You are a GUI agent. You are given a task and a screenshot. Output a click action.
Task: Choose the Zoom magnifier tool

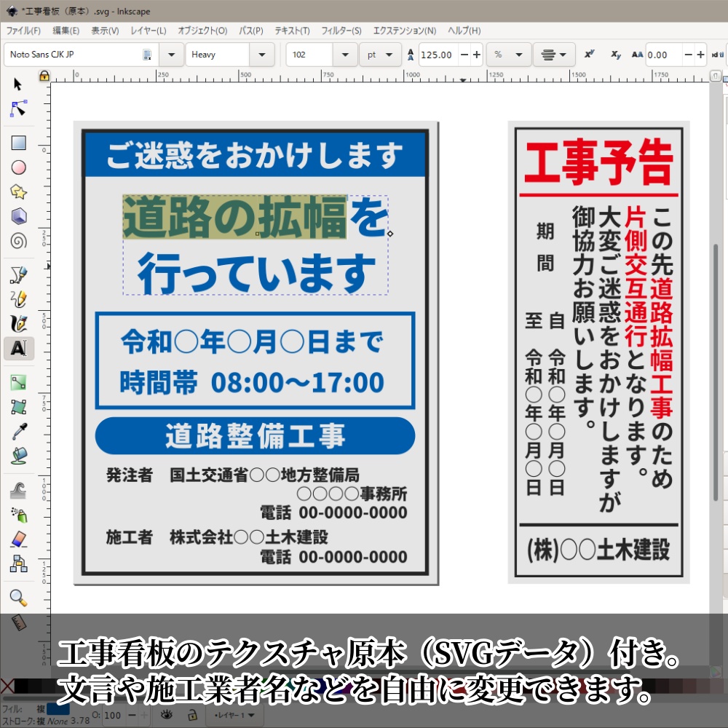pos(18,598)
